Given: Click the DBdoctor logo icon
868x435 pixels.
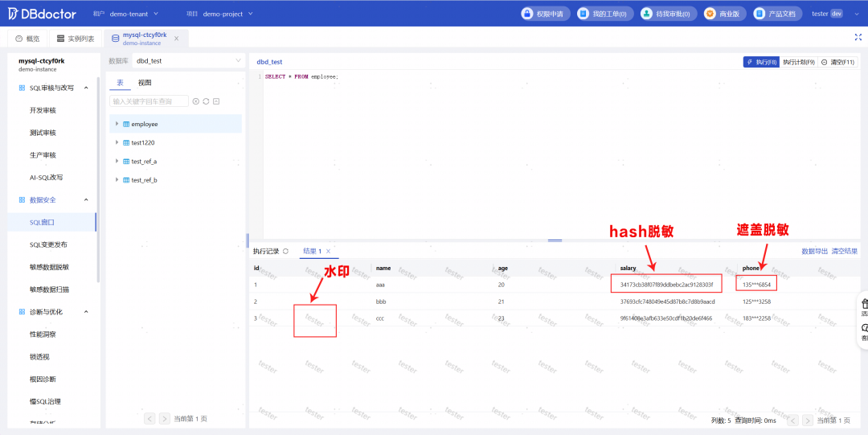Looking at the screenshot, I should 14,14.
